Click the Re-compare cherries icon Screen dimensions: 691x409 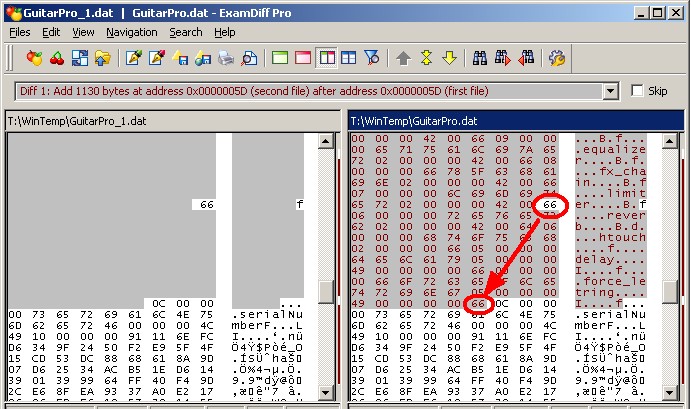57,58
